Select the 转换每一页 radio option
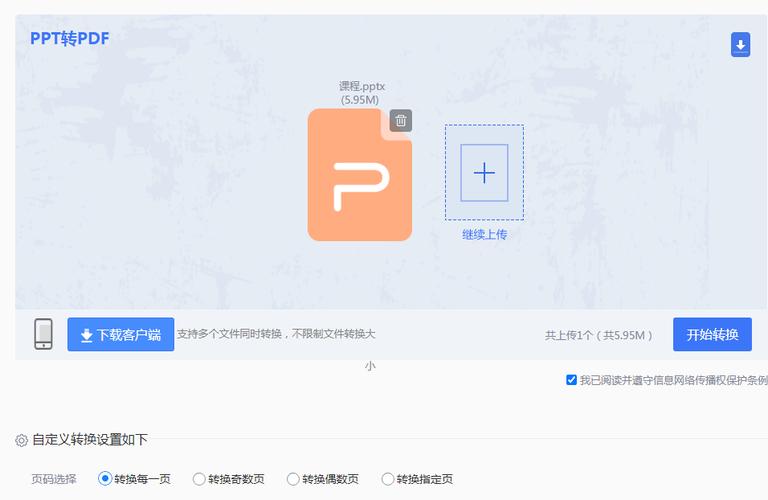Viewport: 768px width, 500px height. 105,478
